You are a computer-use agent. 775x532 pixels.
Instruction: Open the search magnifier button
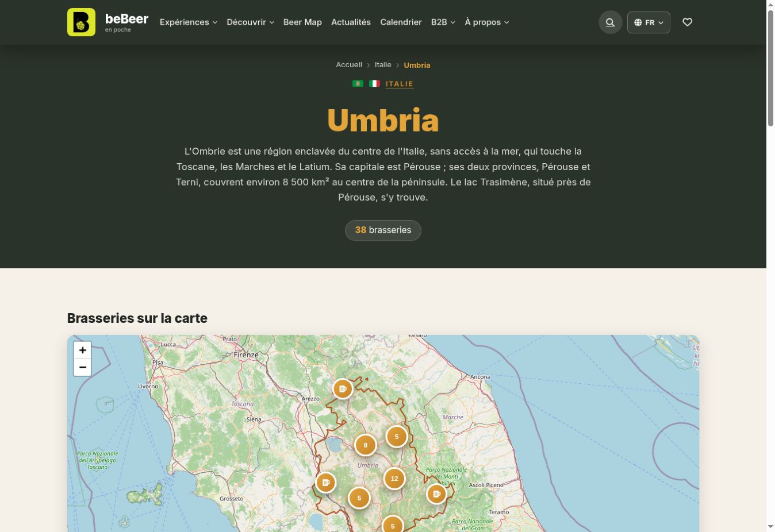610,22
